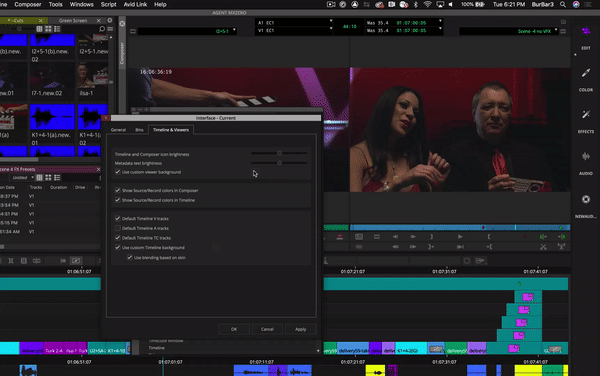Screen dimensions: 600x376
Task: Toggle Default Timeline TC tracks checkbox
Action: pyautogui.click(x=117, y=238)
